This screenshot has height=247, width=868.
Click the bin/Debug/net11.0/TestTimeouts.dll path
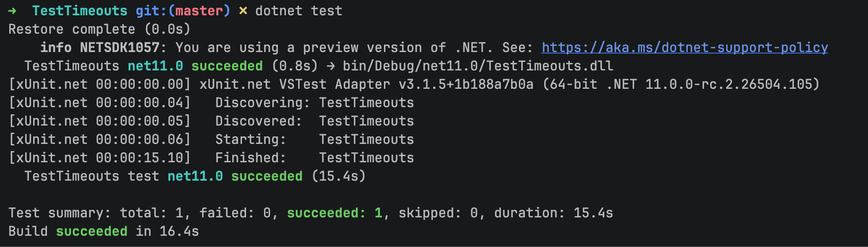point(478,66)
